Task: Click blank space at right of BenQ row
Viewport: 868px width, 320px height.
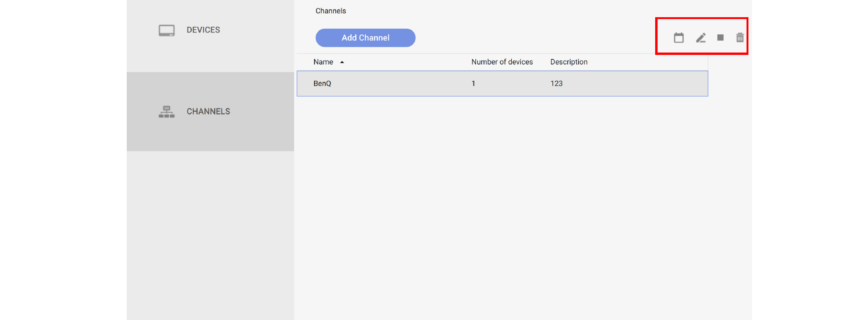Action: (x=660, y=84)
